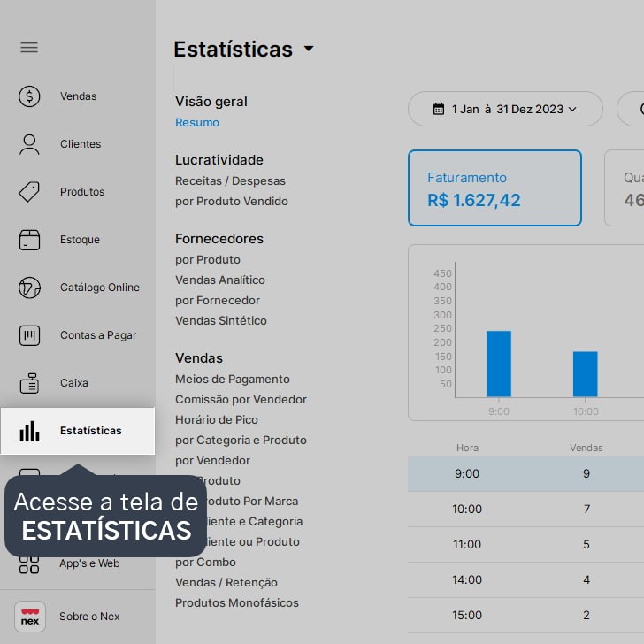The image size is (644, 644).
Task: Open the hamburger menu icon
Action: pos(29,48)
